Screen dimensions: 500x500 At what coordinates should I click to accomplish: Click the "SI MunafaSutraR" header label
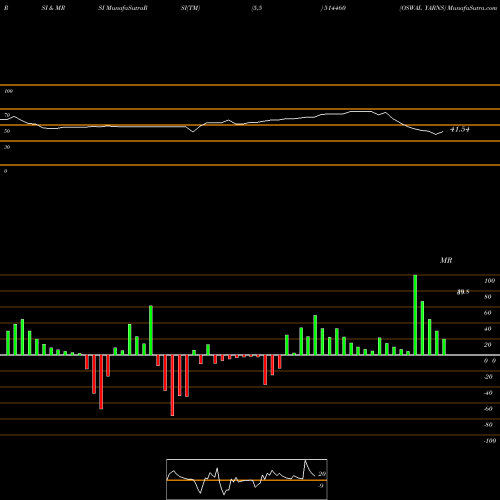(123, 8)
